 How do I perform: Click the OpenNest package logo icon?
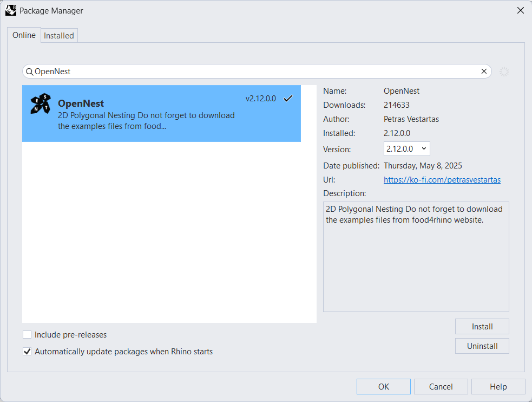pos(41,103)
